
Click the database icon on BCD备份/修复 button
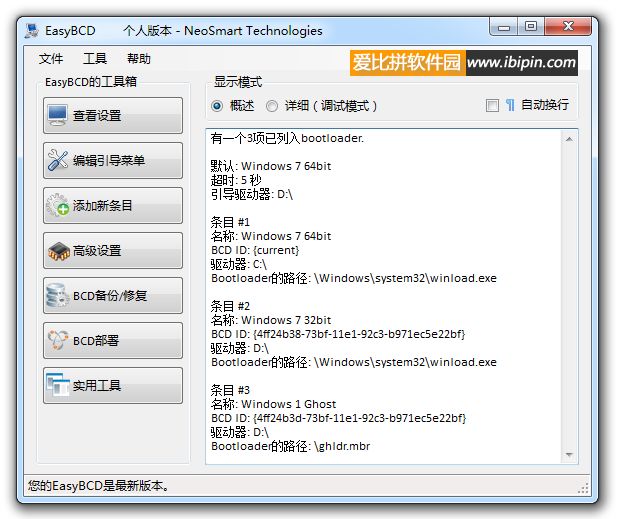click(x=57, y=295)
